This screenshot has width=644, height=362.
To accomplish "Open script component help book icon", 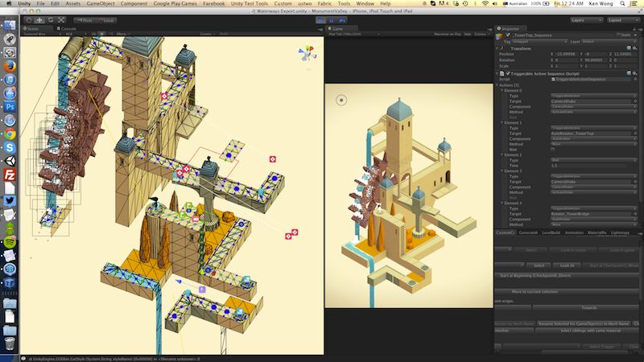I will [x=629, y=73].
